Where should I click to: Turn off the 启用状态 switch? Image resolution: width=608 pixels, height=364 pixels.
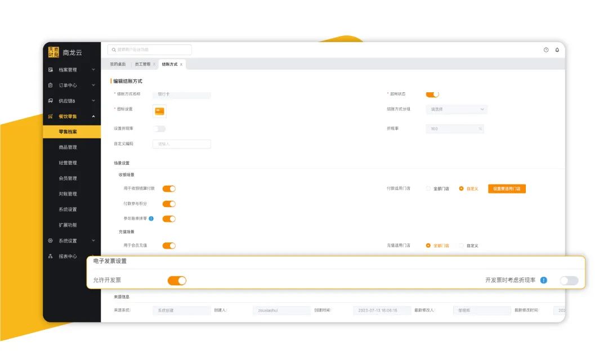coord(432,94)
